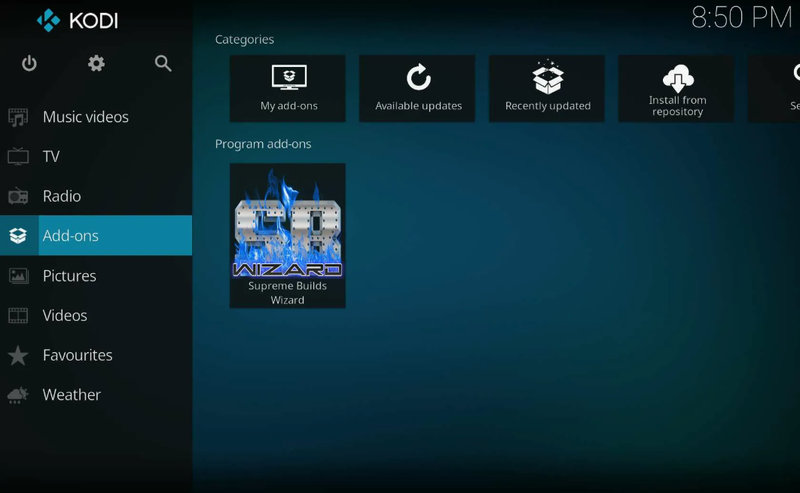Open Add-ons menu item
This screenshot has height=493, width=800.
(96, 235)
